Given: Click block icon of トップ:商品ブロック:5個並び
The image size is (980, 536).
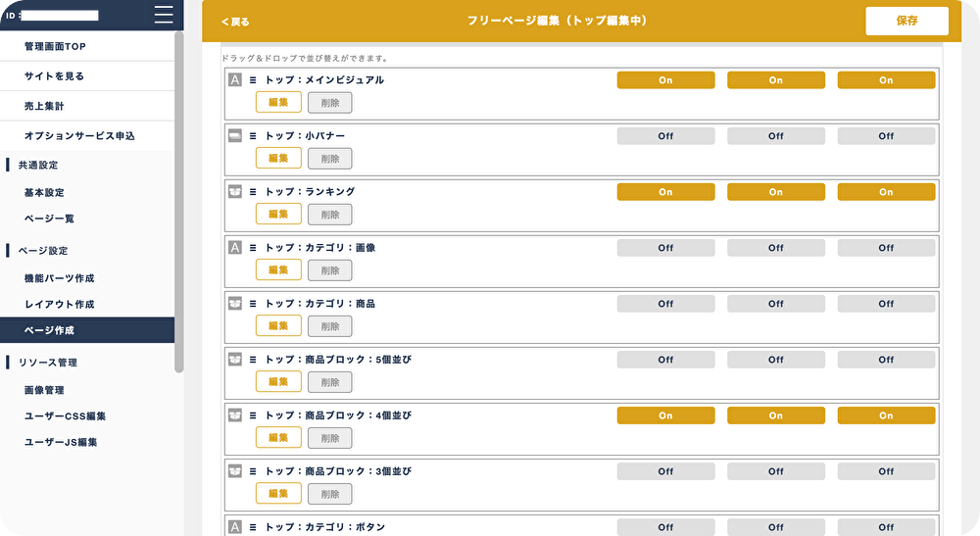Looking at the screenshot, I should pyautogui.click(x=235, y=360).
